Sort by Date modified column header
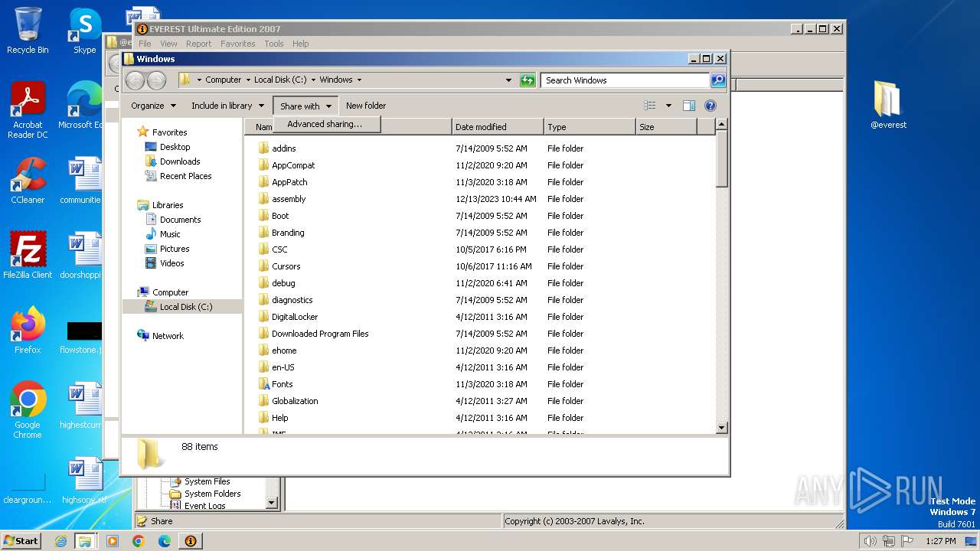 point(498,127)
